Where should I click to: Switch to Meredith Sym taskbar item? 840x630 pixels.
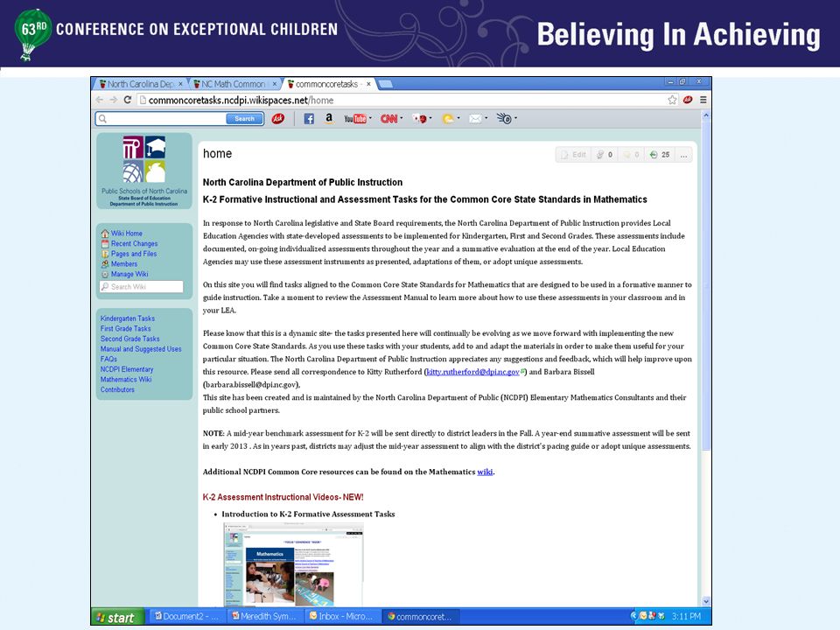(264, 617)
